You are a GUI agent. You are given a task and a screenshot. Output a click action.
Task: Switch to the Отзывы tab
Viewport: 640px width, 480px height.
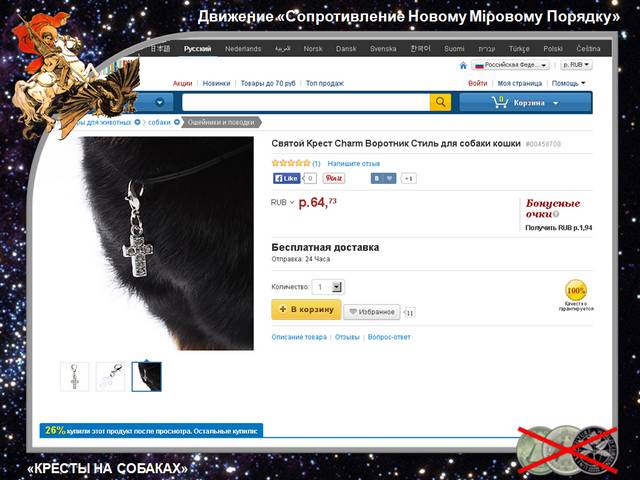coord(347,337)
